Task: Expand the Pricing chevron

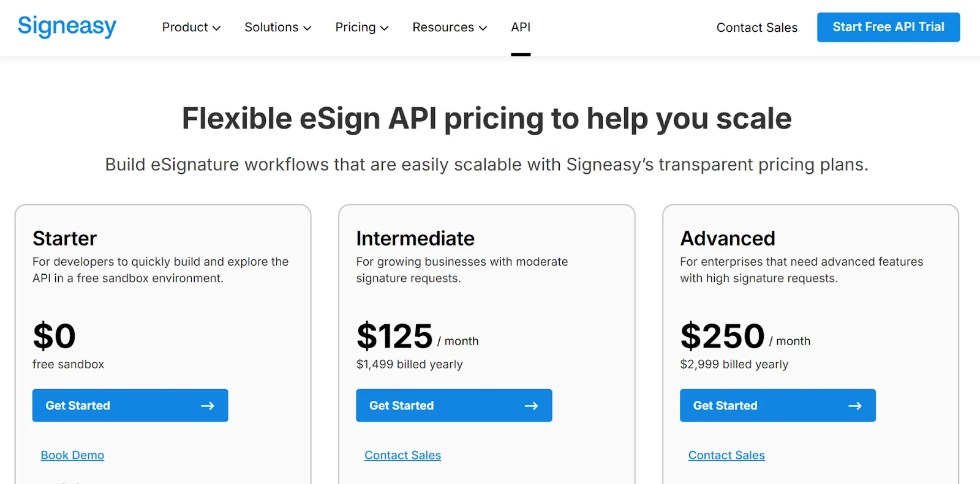Action: (385, 28)
